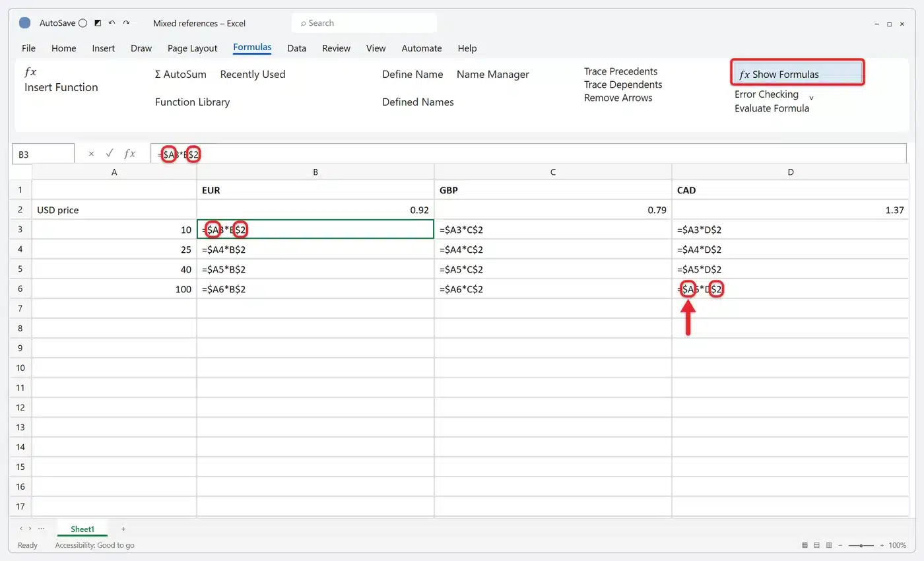
Task: Select the cell with =$A5*D$2
Action: (790, 269)
